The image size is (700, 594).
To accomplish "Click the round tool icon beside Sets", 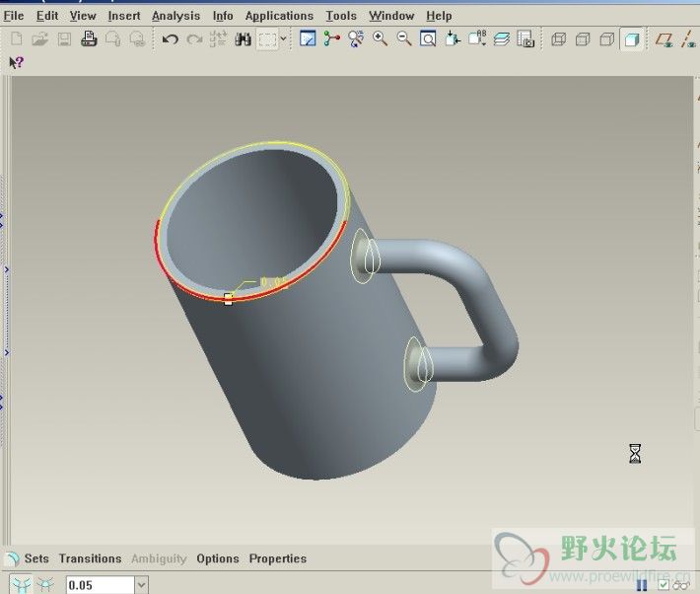I will pos(12,558).
